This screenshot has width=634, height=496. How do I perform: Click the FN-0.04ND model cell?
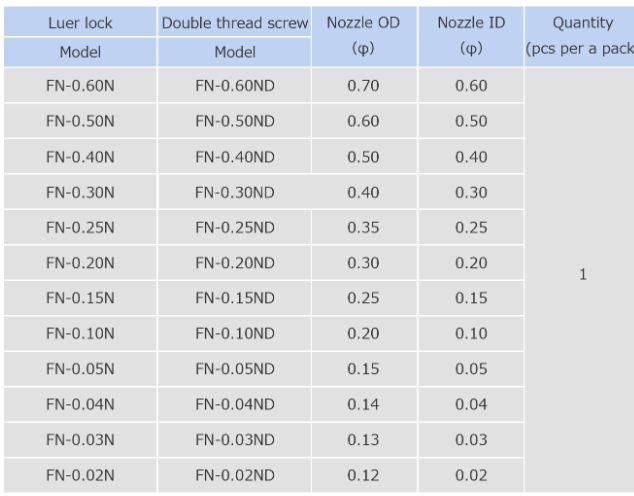coord(235,405)
